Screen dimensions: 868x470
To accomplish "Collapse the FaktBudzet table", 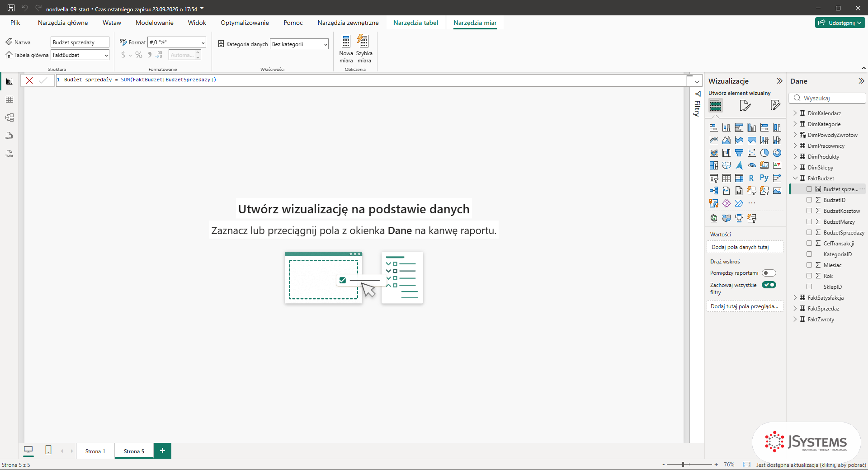I will (795, 179).
